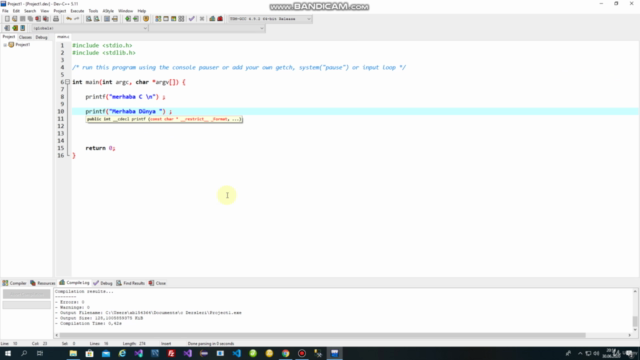Click 'Done parsing in 0 seconds' status text
The image size is (640, 360).
(211, 344)
